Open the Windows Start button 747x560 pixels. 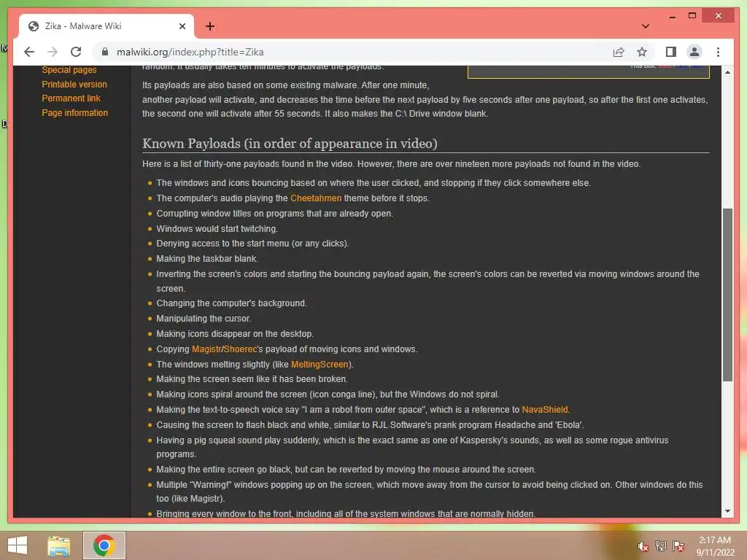(x=18, y=545)
